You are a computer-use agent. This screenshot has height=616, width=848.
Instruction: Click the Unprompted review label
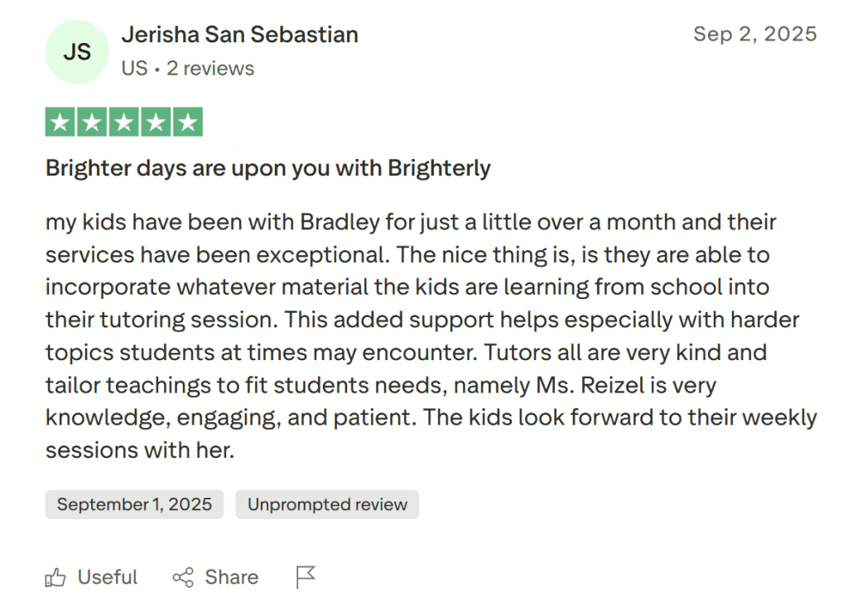326,504
